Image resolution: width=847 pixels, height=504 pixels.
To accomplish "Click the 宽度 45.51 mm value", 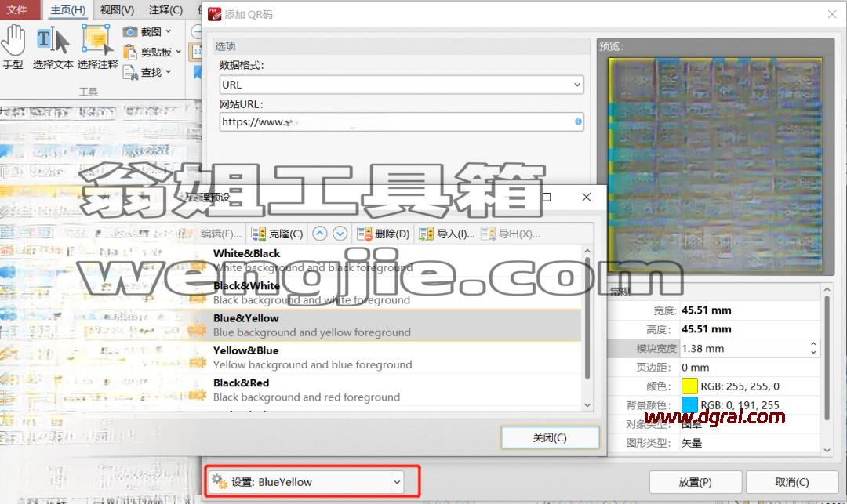I will pos(707,310).
